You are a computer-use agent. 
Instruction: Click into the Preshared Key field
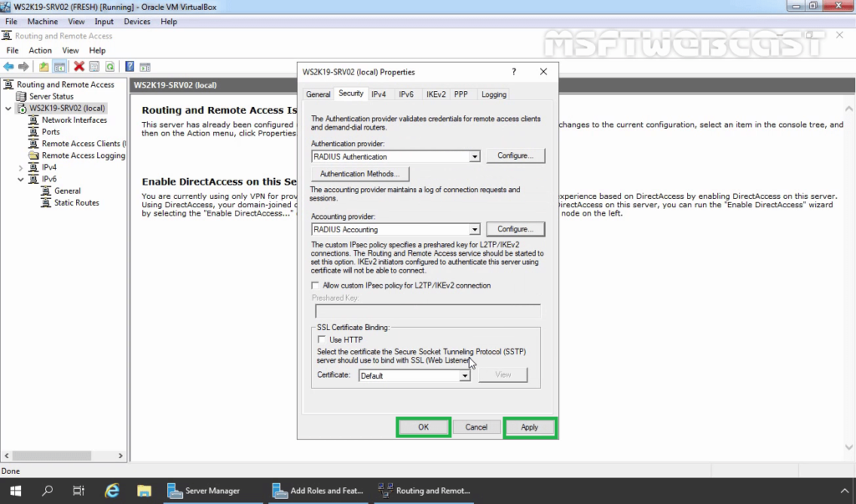[x=428, y=311]
